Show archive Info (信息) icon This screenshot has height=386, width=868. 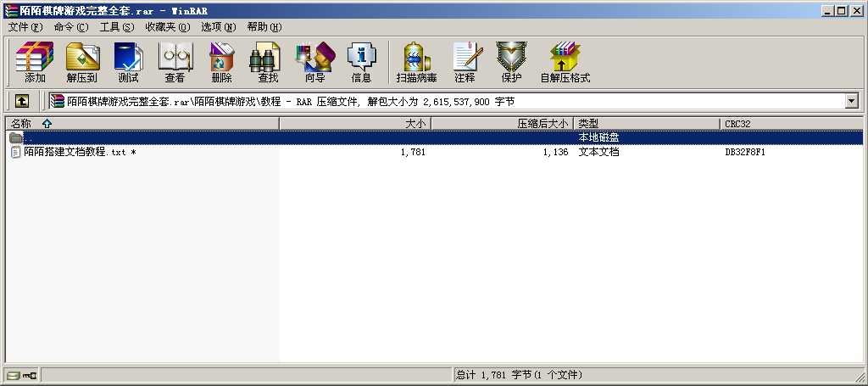[x=361, y=62]
